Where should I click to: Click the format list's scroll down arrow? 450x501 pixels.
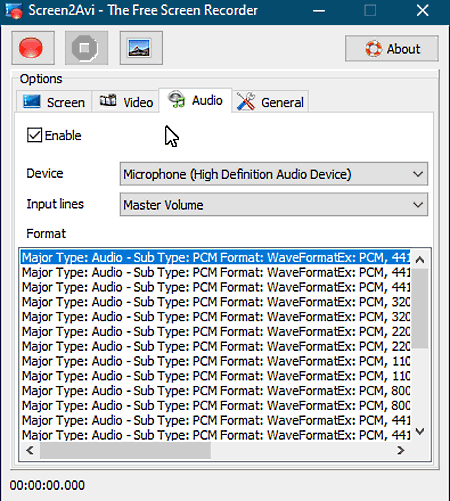coord(420,432)
